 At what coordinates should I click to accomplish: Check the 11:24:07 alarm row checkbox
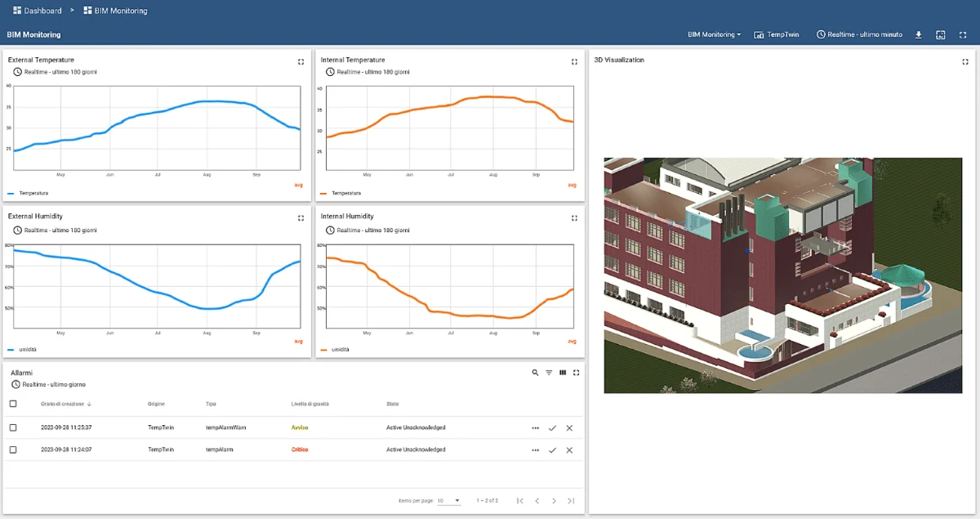13,450
